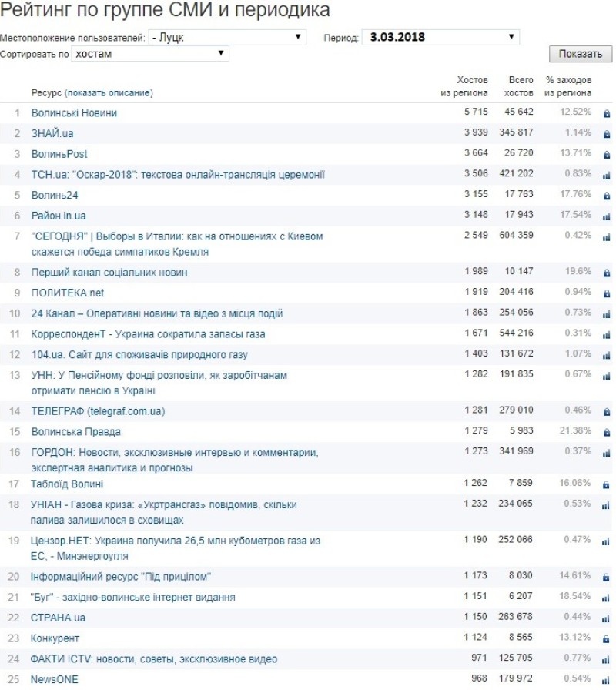This screenshot has width=616, height=690.
Task: Open the Таблоїд Волині link
Action: coord(67,484)
